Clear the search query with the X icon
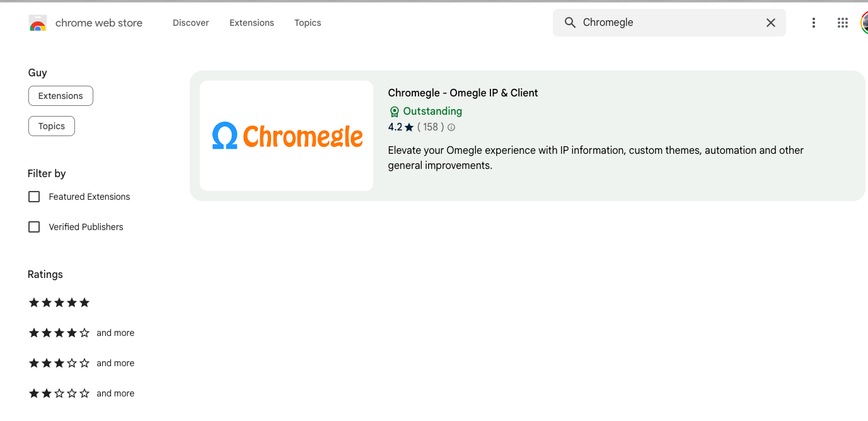 pos(770,22)
